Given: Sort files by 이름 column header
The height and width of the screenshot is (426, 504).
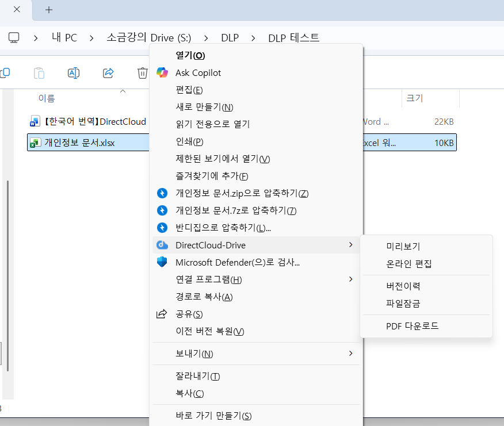Looking at the screenshot, I should point(47,98).
